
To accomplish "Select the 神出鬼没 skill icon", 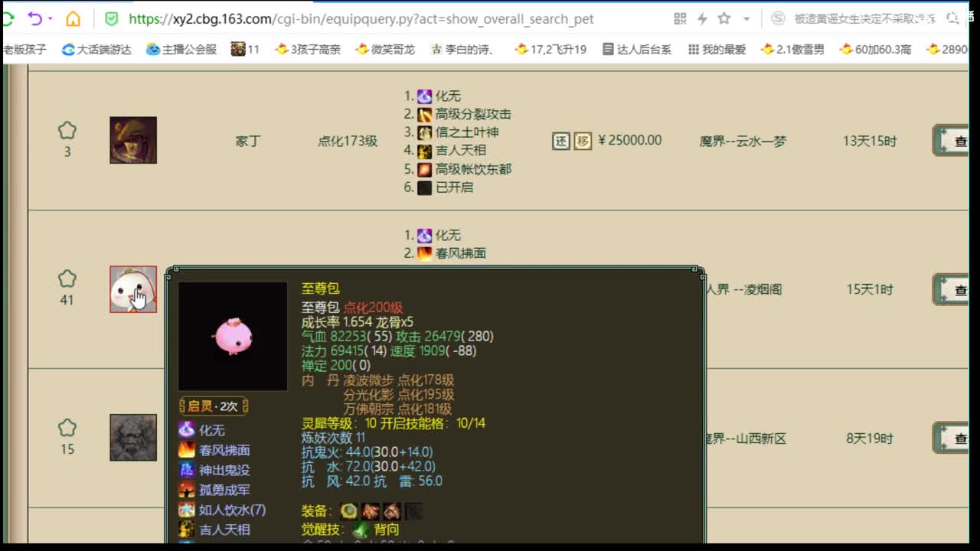I will [x=186, y=470].
